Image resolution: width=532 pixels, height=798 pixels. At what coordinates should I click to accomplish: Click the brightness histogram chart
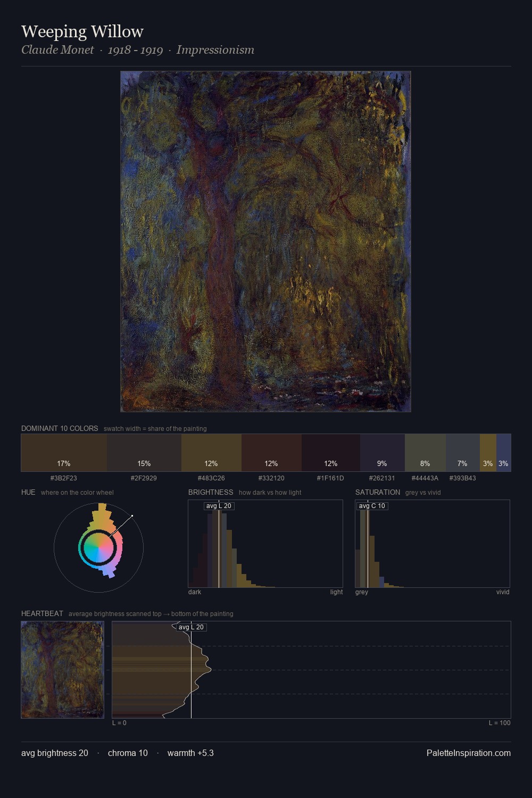click(x=265, y=544)
